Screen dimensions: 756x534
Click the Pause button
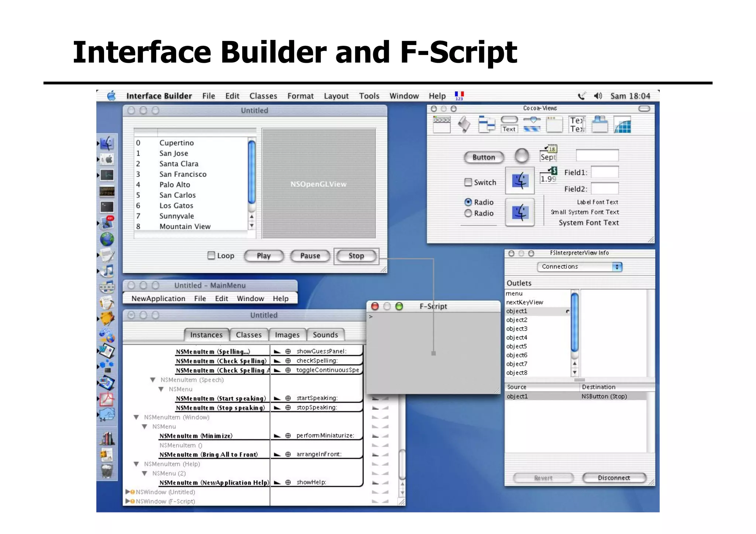point(310,256)
